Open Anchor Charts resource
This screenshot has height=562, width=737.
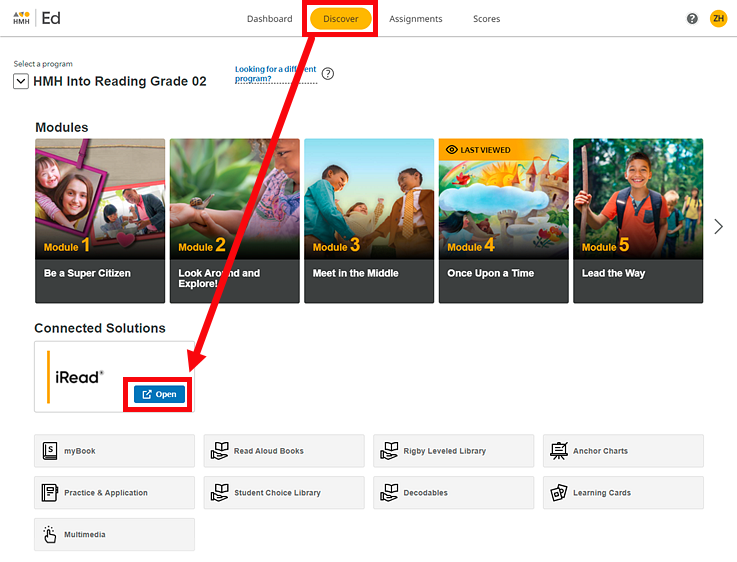(623, 451)
